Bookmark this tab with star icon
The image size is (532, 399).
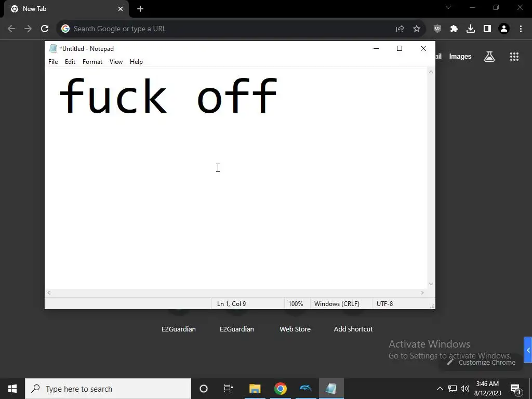(x=417, y=29)
